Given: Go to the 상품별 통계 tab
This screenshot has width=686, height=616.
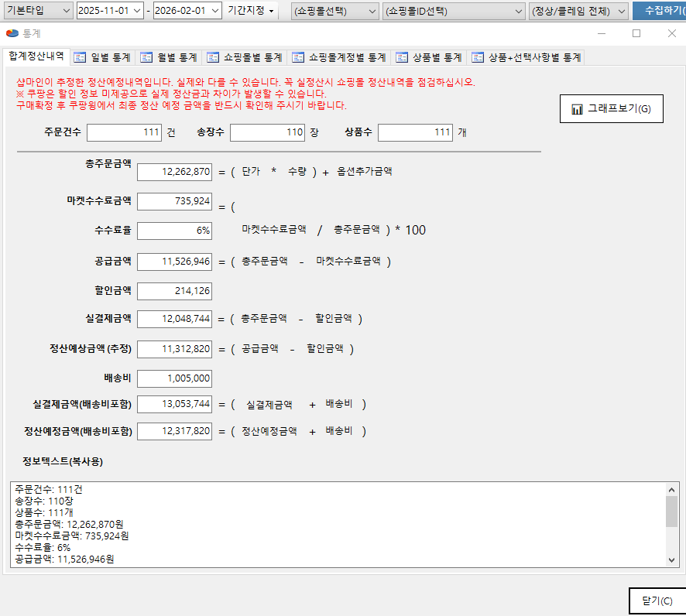Looking at the screenshot, I should click(x=429, y=57).
